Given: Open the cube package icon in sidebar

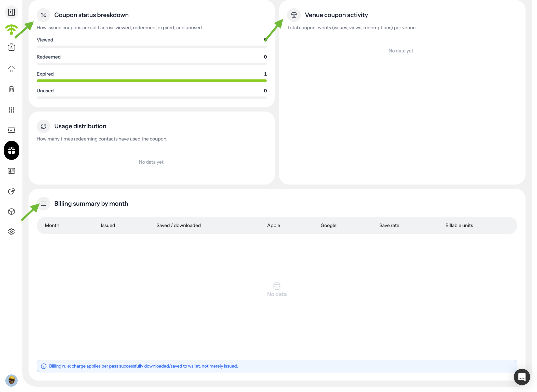Looking at the screenshot, I should (11, 212).
